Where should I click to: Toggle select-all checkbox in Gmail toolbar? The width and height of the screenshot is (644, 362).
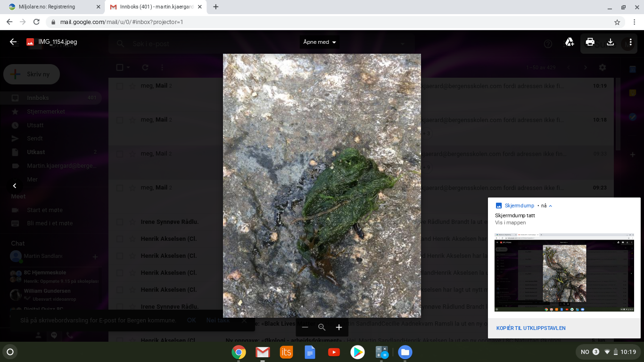click(x=120, y=67)
